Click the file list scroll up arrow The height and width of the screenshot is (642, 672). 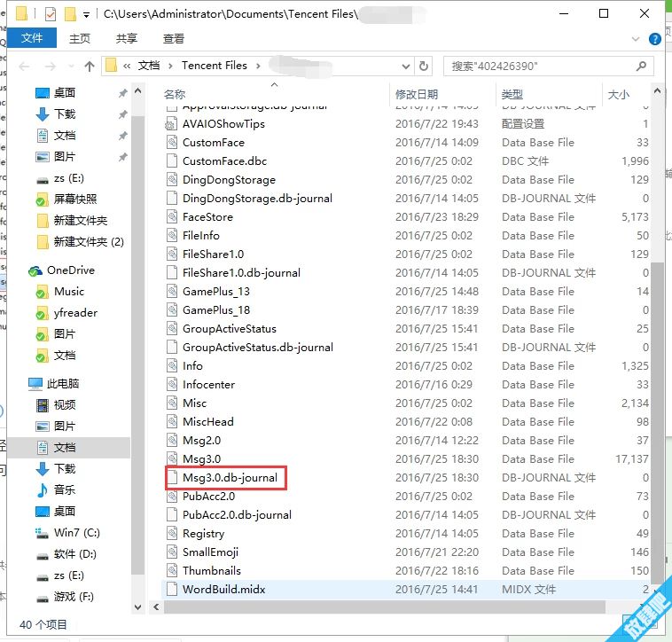click(657, 90)
